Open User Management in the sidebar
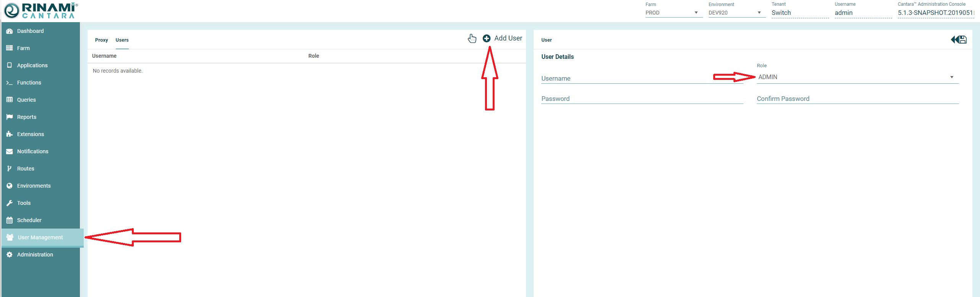 pos(40,237)
